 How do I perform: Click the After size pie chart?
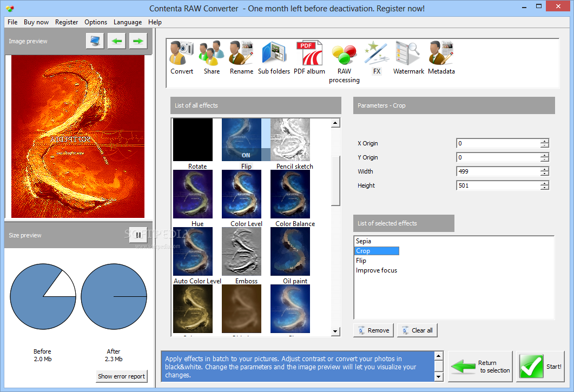tap(114, 296)
